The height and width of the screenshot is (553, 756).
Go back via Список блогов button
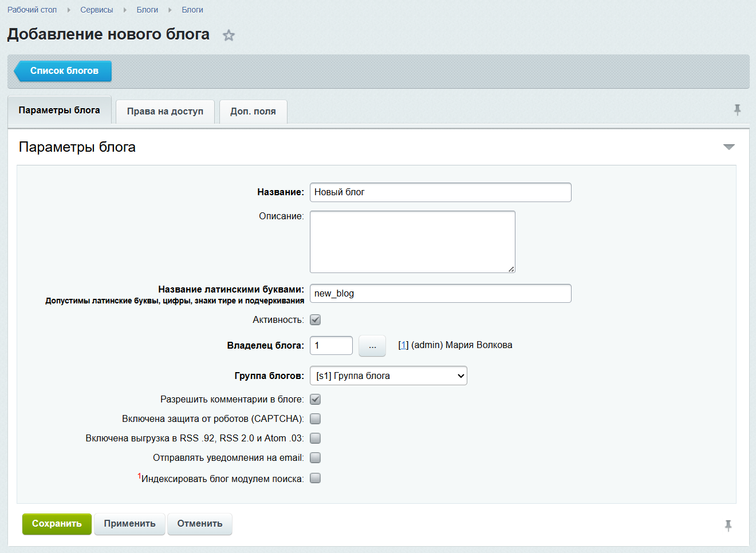[62, 71]
